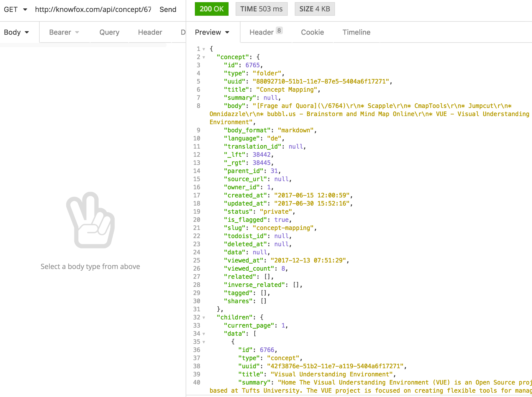532x397 pixels.
Task: Collapse the "data" array fold arrow
Action: tap(204, 334)
